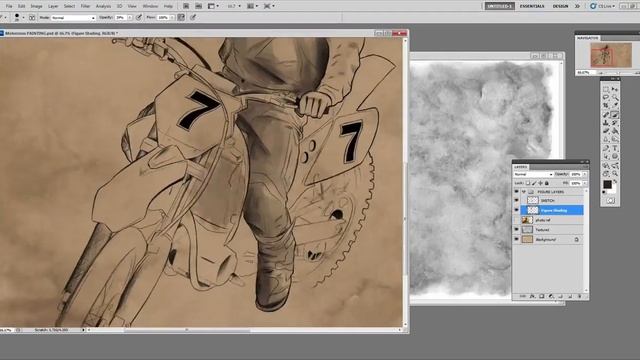Add layer mask in Layers panel
Viewport: 640px width, 360px height.
[x=542, y=296]
